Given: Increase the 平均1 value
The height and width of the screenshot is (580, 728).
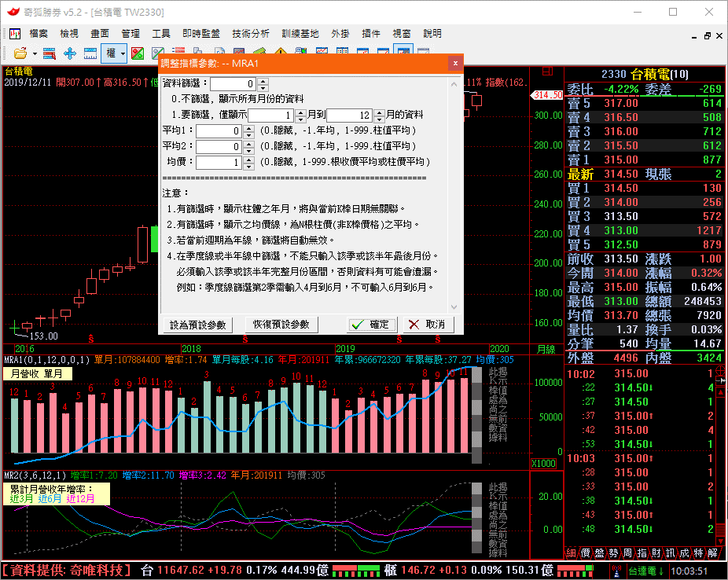Looking at the screenshot, I should point(249,128).
